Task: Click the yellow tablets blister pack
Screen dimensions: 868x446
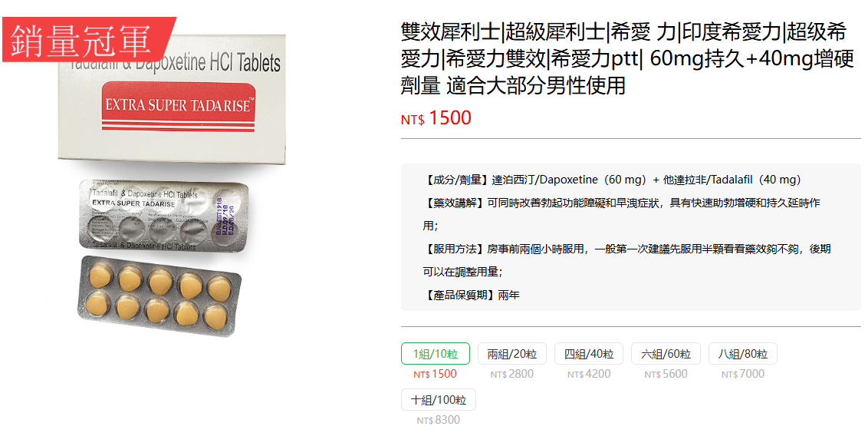Action: pyautogui.click(x=159, y=295)
